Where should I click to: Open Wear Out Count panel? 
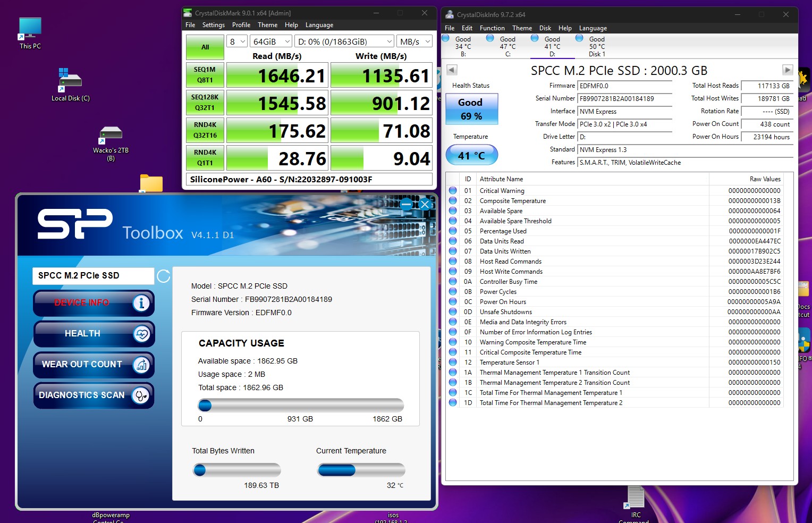[94, 365]
